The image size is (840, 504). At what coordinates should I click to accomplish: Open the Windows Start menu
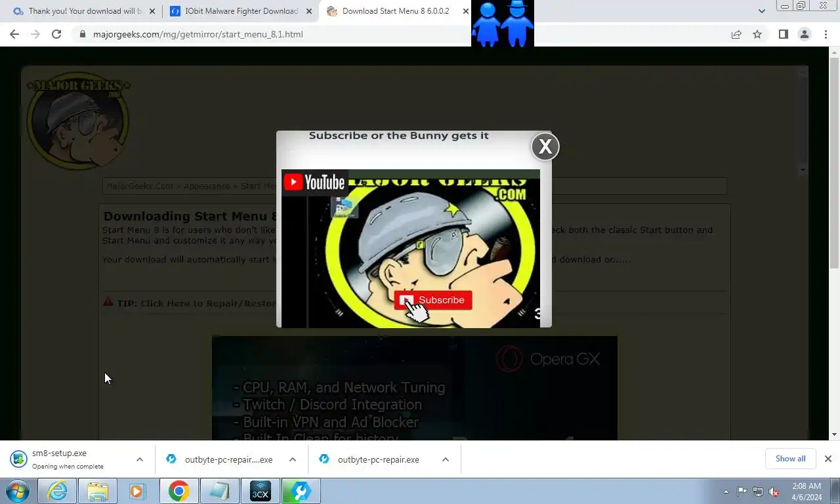click(x=18, y=491)
